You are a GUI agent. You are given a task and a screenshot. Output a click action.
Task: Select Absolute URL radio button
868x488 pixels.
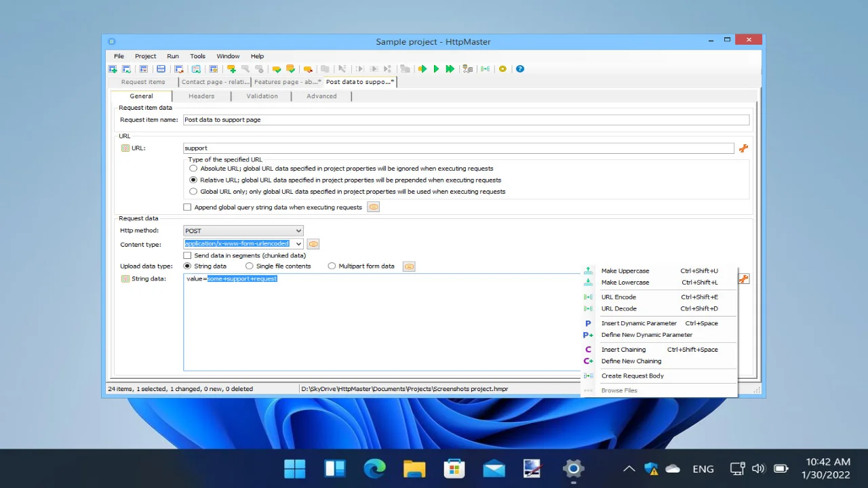coord(193,168)
